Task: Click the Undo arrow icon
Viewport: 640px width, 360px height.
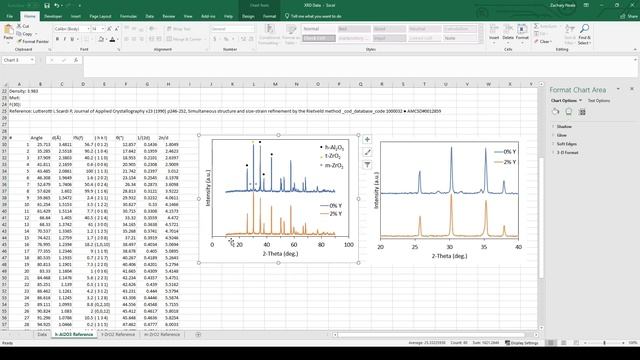Action: [57, 5]
